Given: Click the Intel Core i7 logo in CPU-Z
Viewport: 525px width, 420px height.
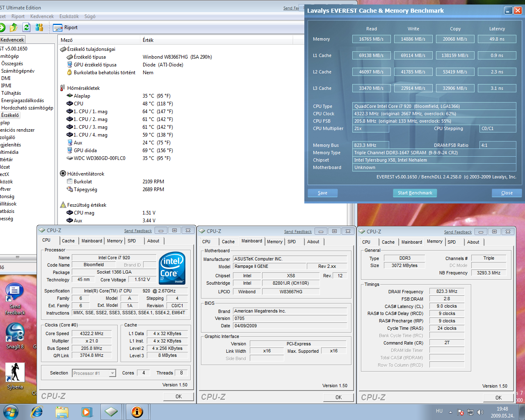Looking at the screenshot, I should (x=172, y=268).
